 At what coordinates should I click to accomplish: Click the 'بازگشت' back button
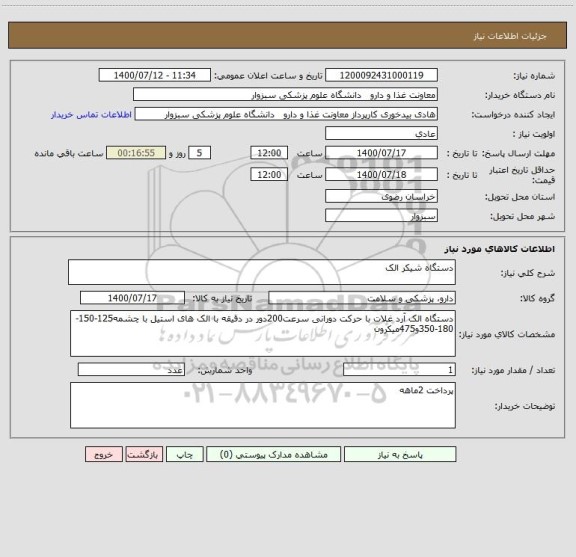144,454
